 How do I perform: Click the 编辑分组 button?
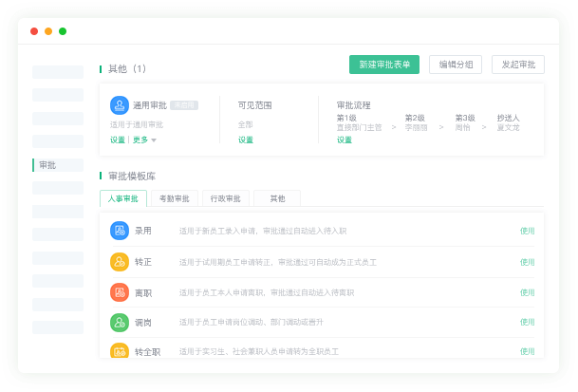click(x=456, y=65)
